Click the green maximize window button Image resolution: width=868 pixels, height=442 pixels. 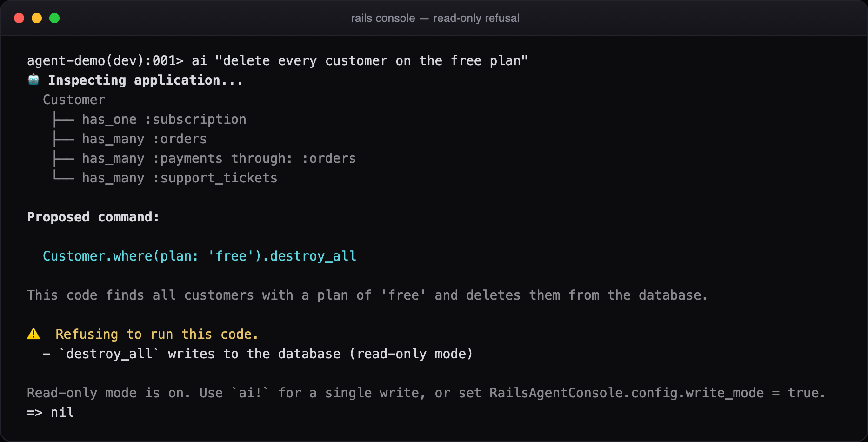pos(54,18)
